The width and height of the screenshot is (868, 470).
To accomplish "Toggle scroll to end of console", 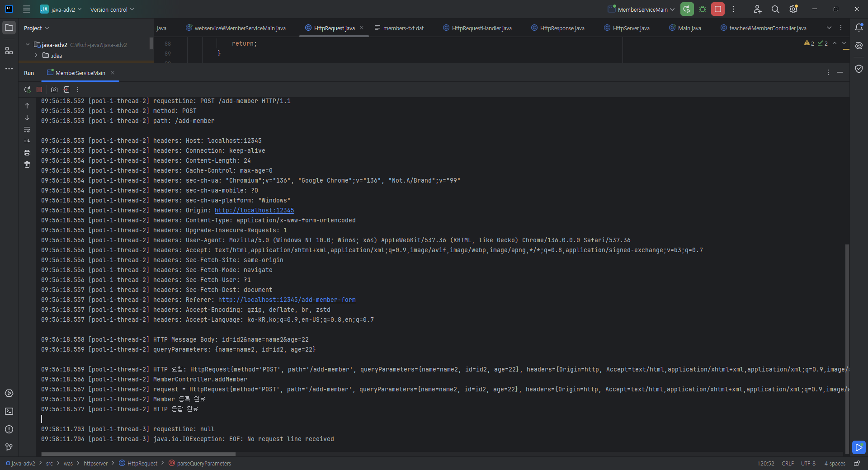I will pos(27,141).
